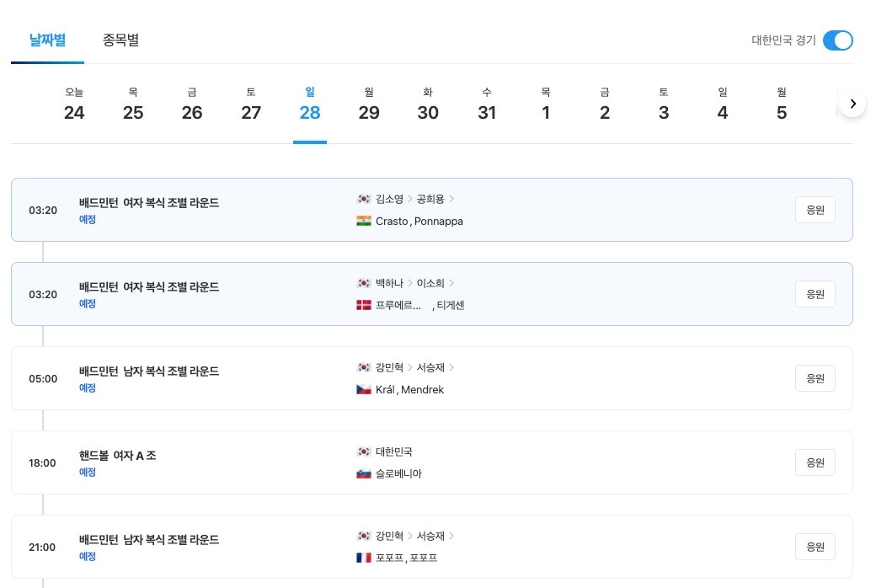Select date 29 in the date strip
The height and width of the screenshot is (588, 876).
point(369,105)
